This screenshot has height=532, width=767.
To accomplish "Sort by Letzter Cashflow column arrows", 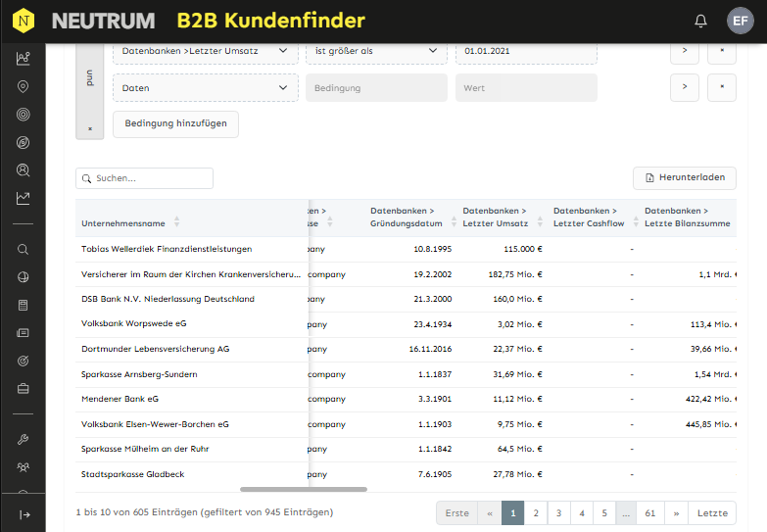I will point(636,221).
